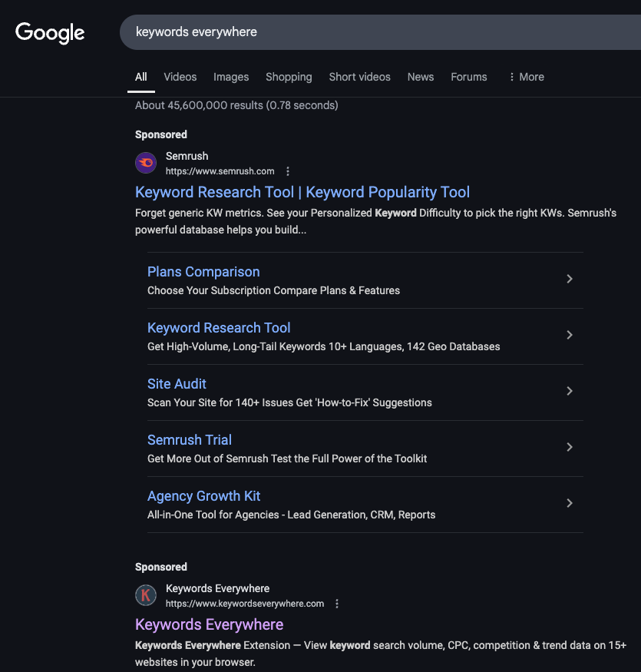This screenshot has width=641, height=672.
Task: Click 'Get High-Volume, Long-Tail Keywords' description
Action: (x=323, y=346)
